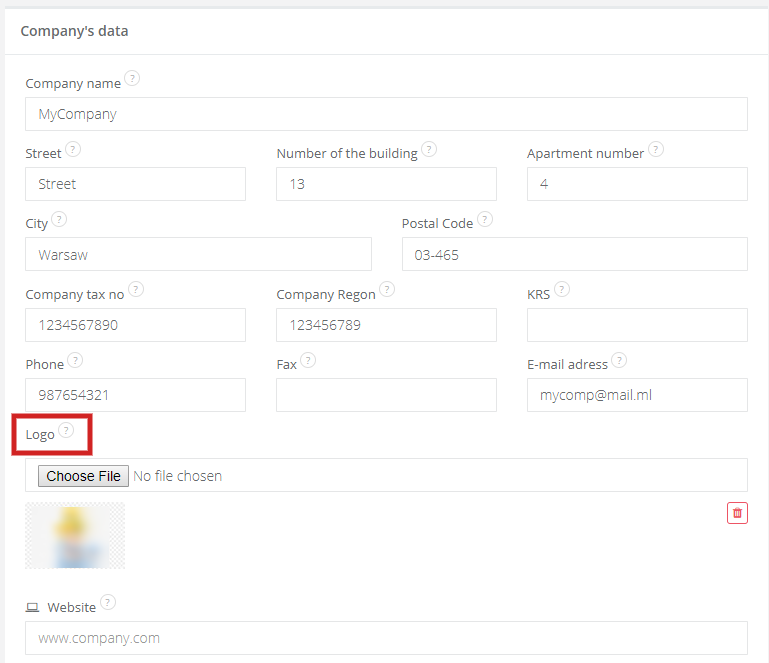Select the Company tax no field
769x663 pixels.
[x=135, y=325]
